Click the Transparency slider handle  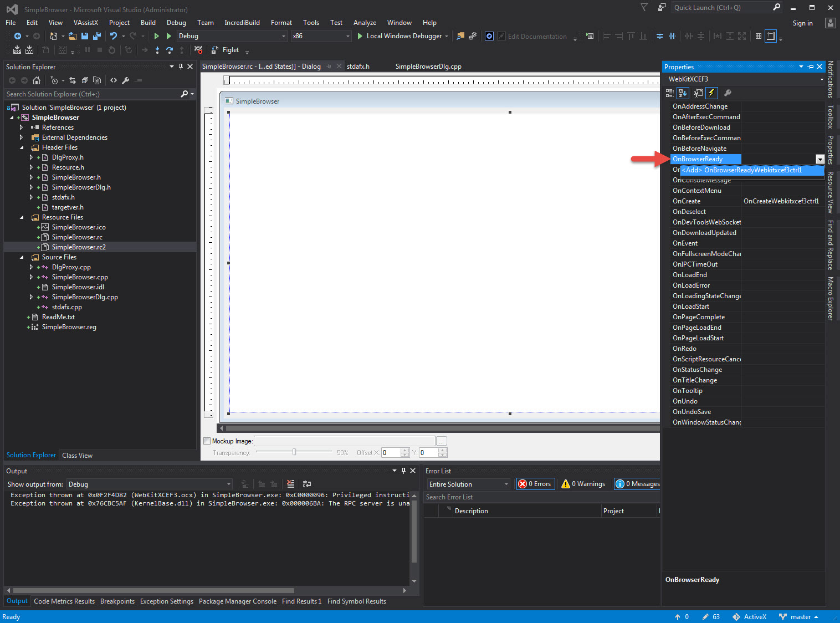pyautogui.click(x=294, y=452)
